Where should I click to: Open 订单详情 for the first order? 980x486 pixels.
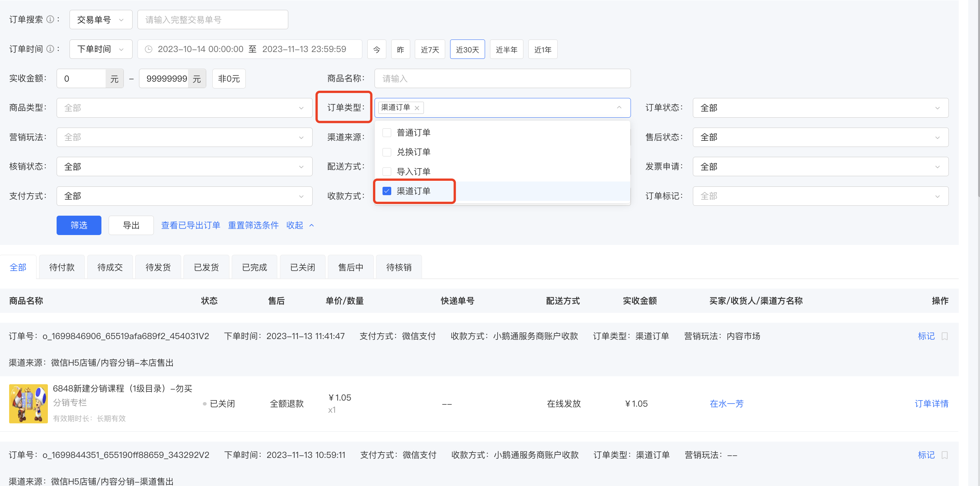point(931,404)
